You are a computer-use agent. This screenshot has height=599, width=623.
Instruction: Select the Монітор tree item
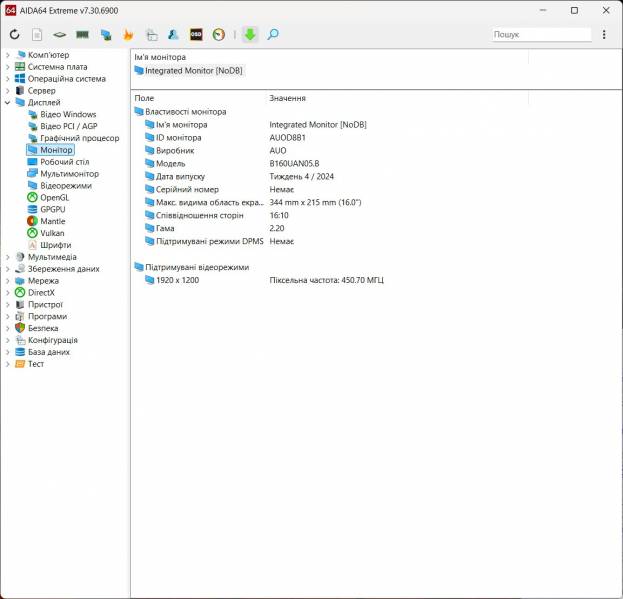50,150
